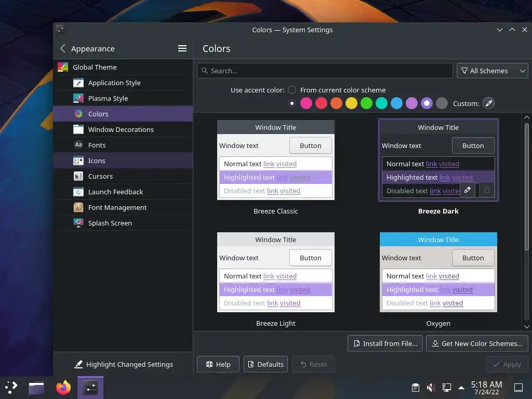Go back using the Appearance back arrow

click(x=63, y=48)
